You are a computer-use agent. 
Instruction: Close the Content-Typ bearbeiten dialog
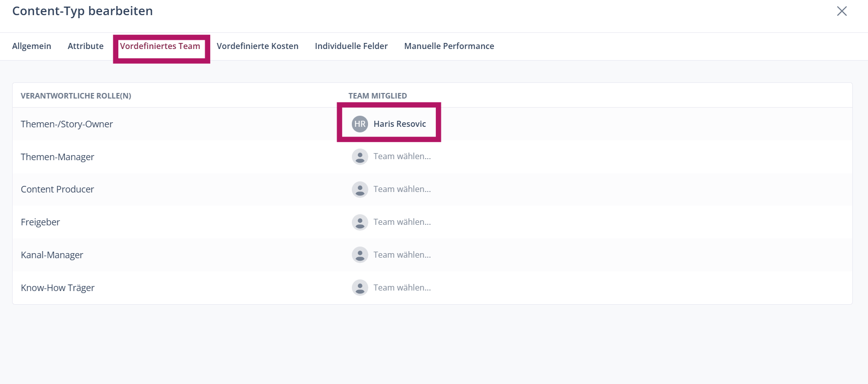click(841, 11)
